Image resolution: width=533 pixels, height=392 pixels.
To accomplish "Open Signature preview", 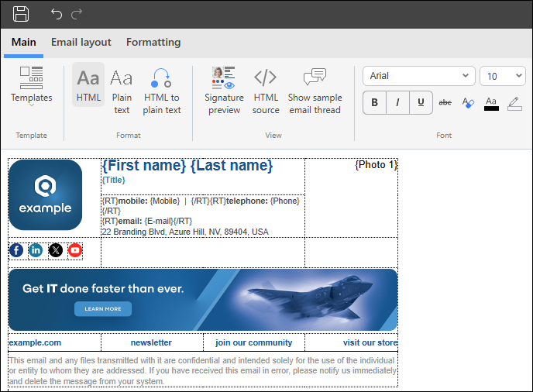I will tap(224, 91).
